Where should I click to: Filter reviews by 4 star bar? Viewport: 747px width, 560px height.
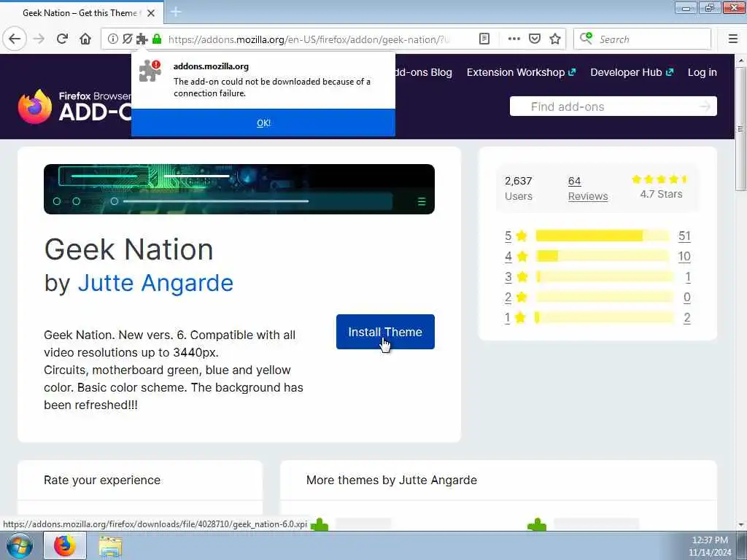point(602,256)
